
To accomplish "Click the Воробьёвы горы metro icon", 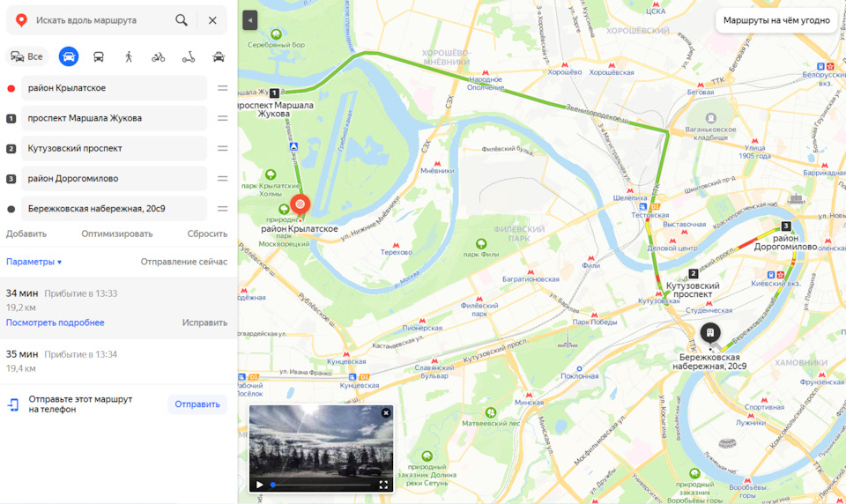I will pyautogui.click(x=747, y=480).
